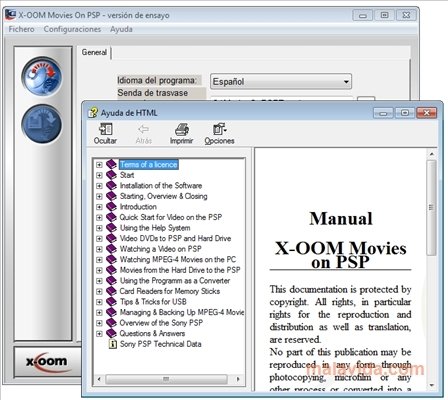Click the left arrow of contents horizontal scrollbar
The width and height of the screenshot is (448, 400).
(x=99, y=379)
